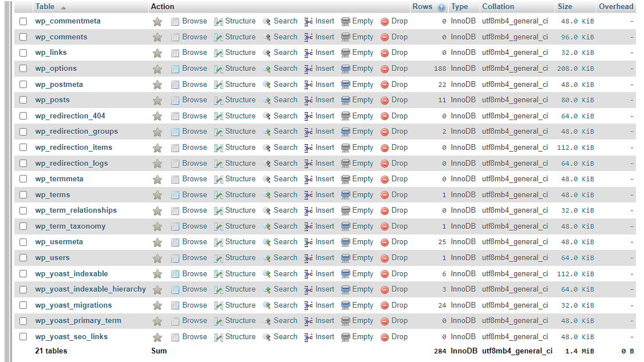Mark wp_options as favorite with star icon
This screenshot has height=362, width=644.
[157, 69]
